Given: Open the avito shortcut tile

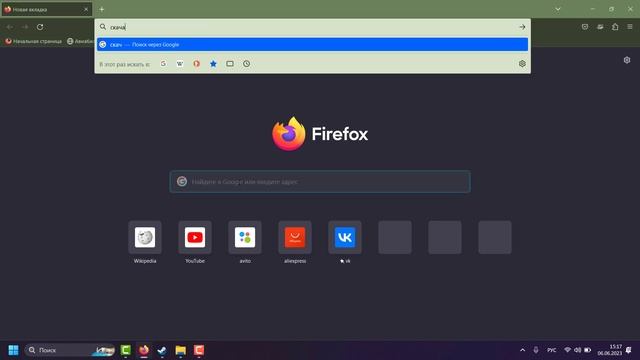Looking at the screenshot, I should point(245,238).
